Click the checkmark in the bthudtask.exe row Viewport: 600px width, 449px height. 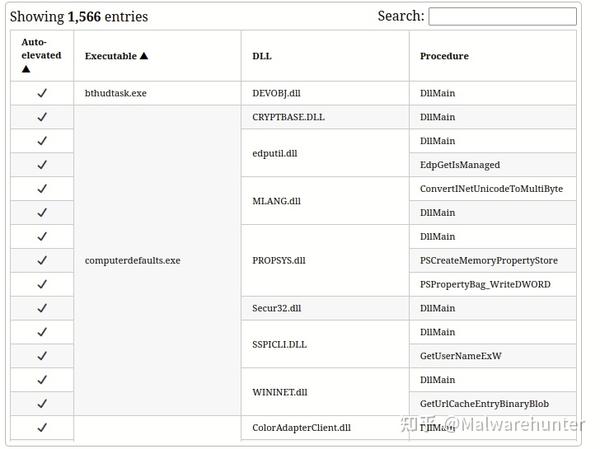point(42,93)
